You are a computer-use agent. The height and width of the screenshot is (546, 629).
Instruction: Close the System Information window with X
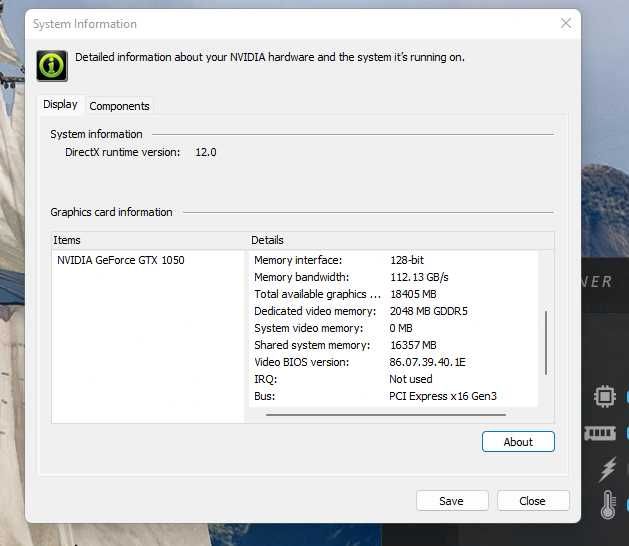(566, 23)
